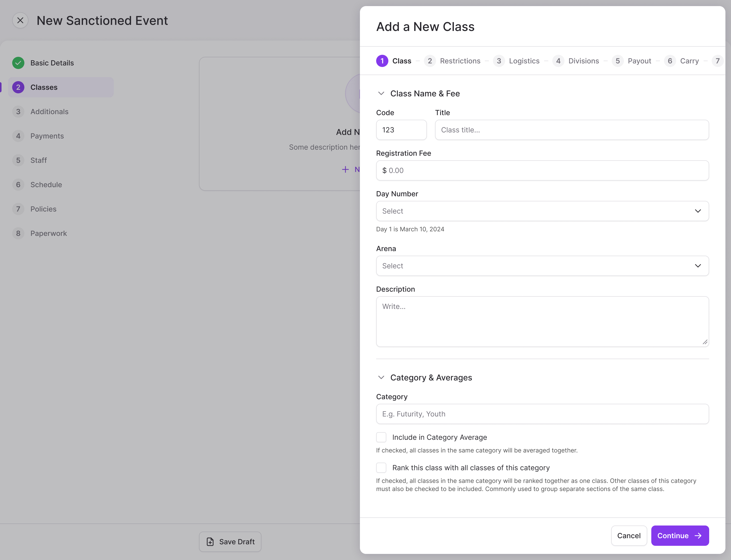731x560 pixels.
Task: Click the arrow icon in Continue button
Action: [x=698, y=536]
